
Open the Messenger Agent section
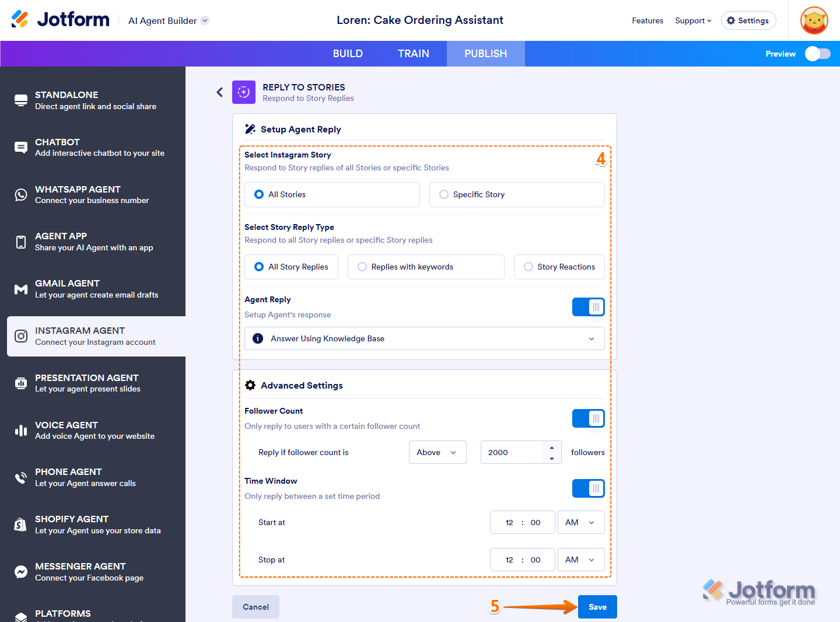[x=96, y=572]
